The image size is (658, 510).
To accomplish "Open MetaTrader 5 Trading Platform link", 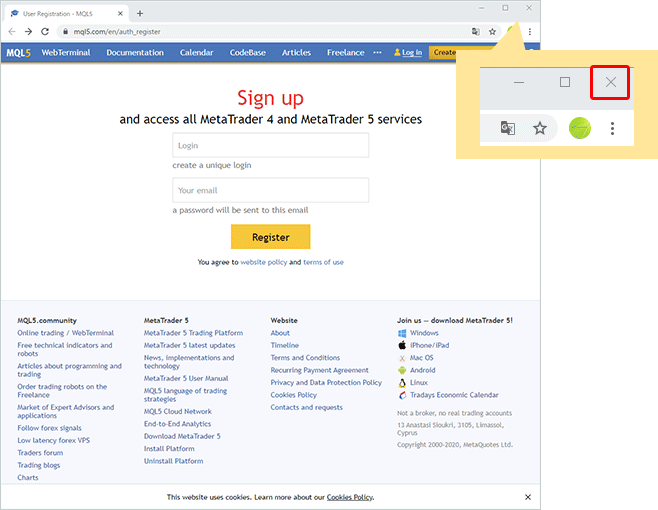I will pos(193,333).
